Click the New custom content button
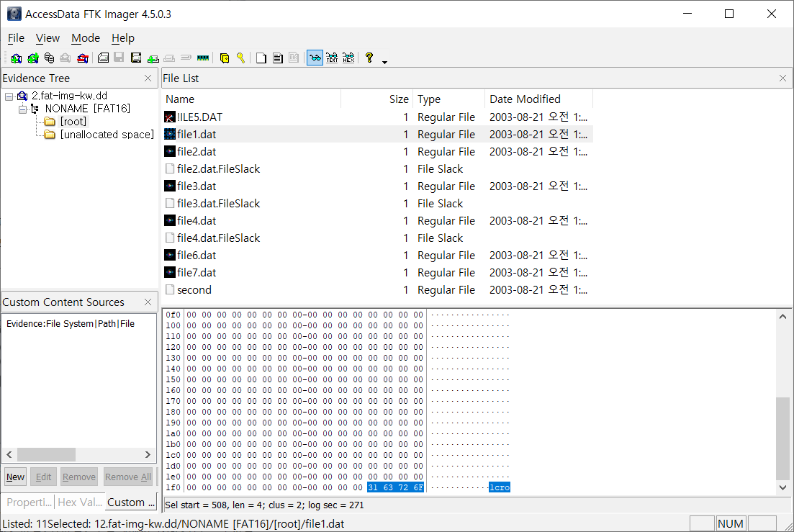Viewport: 794px width, 532px height. (15, 477)
